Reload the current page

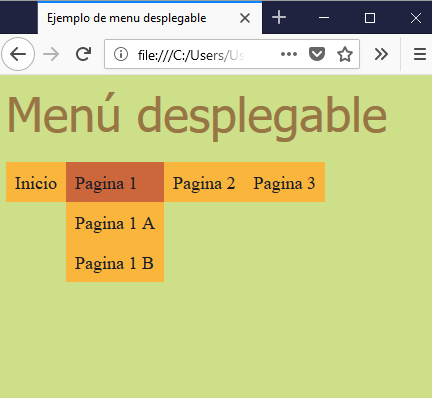(83, 54)
